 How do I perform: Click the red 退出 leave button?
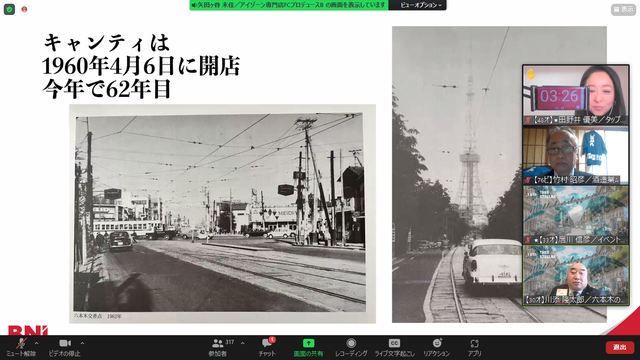[x=620, y=347]
